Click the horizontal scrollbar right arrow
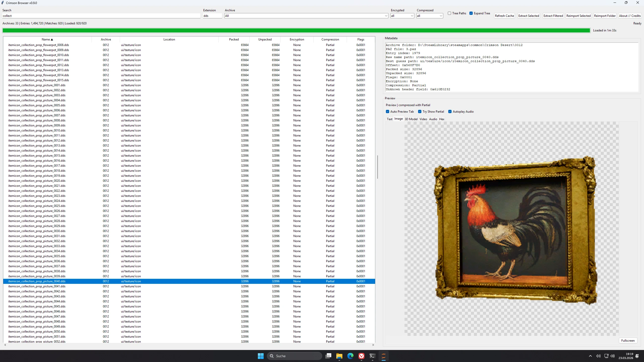 tap(373, 345)
